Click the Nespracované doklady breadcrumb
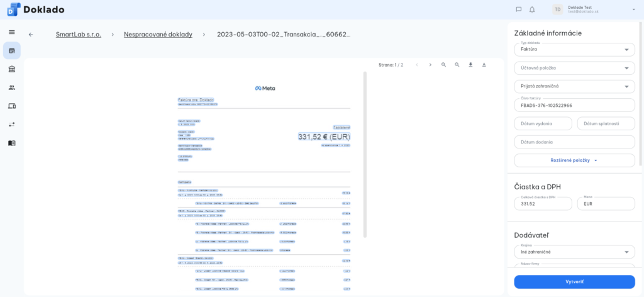The image size is (644, 297). (x=158, y=35)
